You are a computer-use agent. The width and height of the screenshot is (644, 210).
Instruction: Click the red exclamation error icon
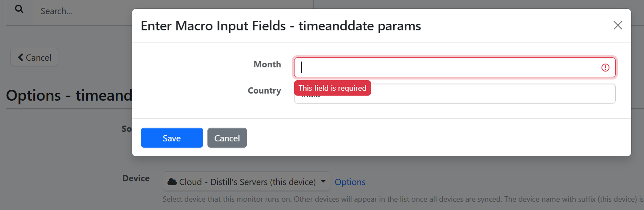(605, 67)
